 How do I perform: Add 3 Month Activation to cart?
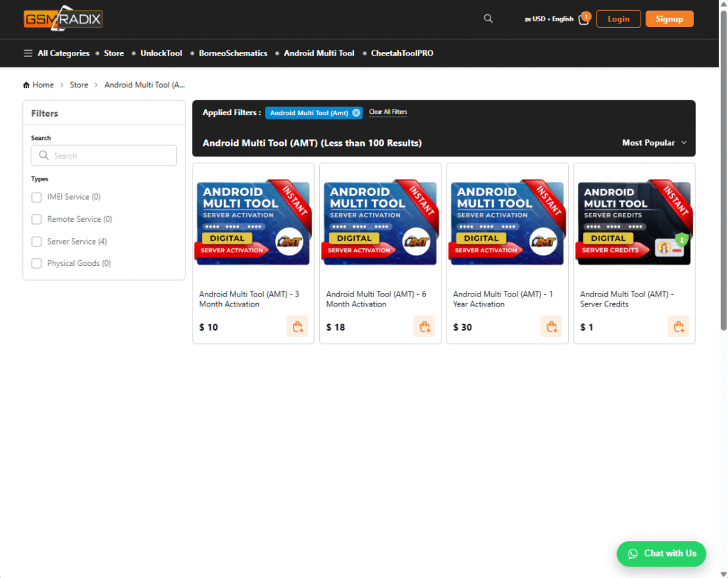[297, 326]
